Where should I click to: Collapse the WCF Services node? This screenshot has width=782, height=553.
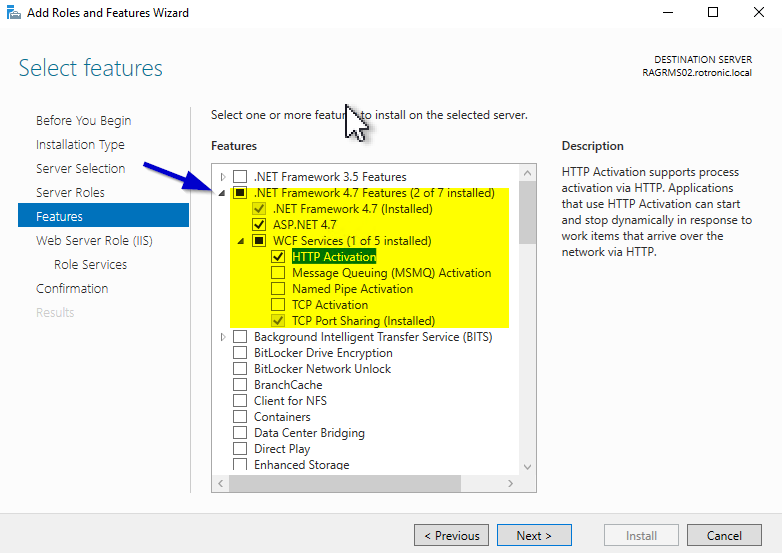241,241
